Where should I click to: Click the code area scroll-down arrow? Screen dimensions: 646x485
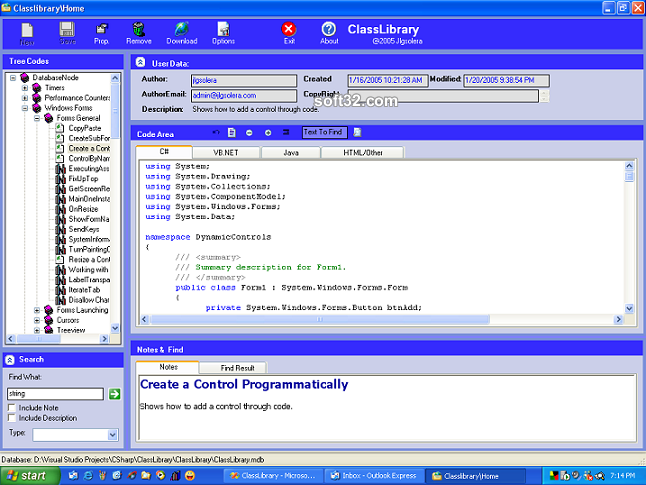(x=629, y=308)
